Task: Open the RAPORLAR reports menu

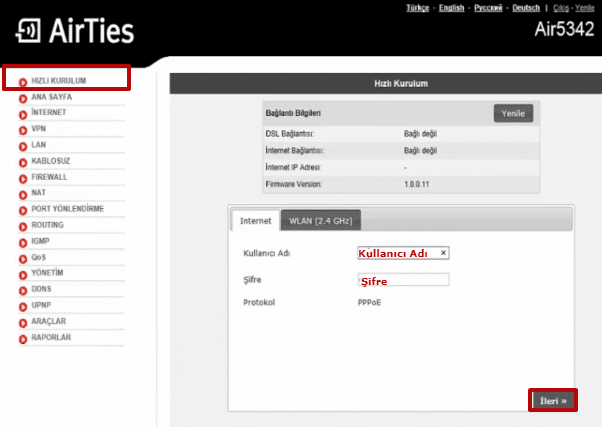Action: click(51, 337)
